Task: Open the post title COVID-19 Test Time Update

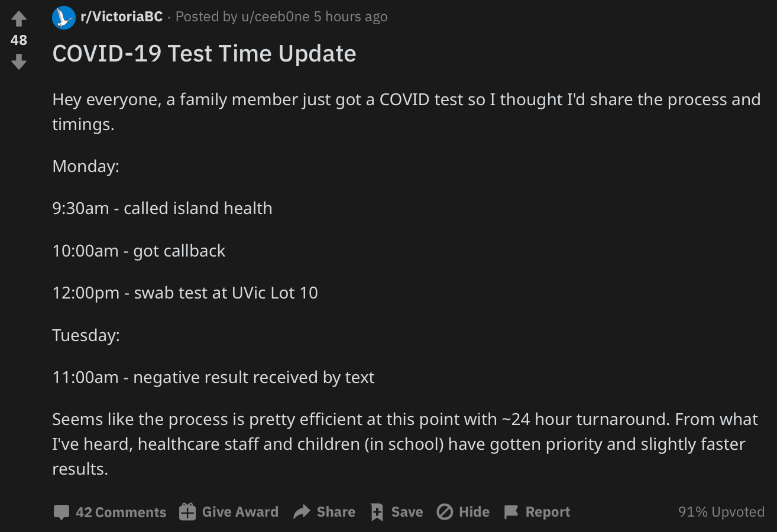Action: pos(204,53)
